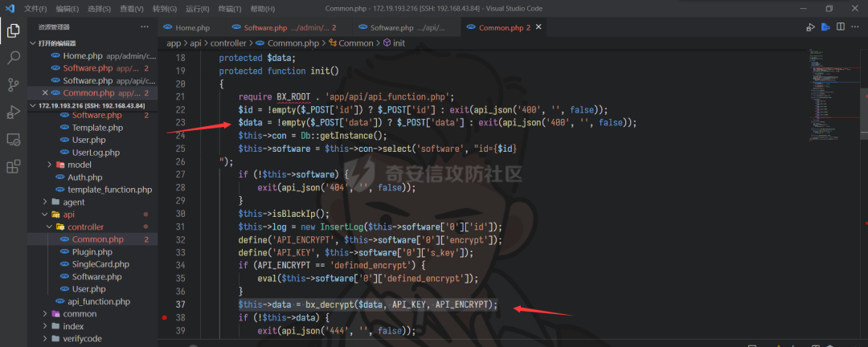Click line number 23 in gutter

(x=180, y=122)
